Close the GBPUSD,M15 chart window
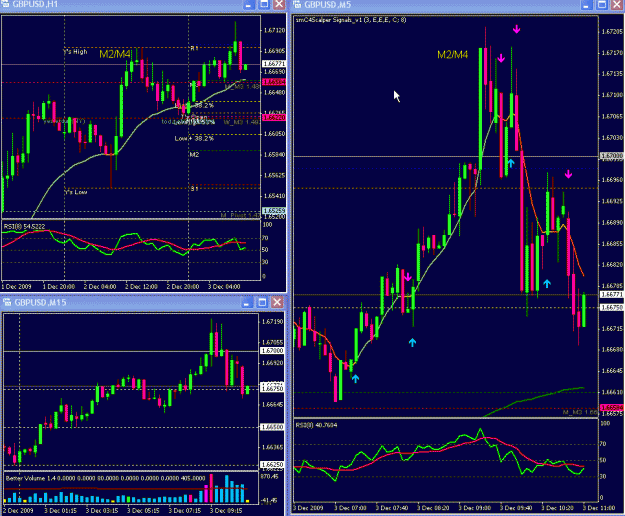This screenshot has width=625, height=516. click(277, 302)
